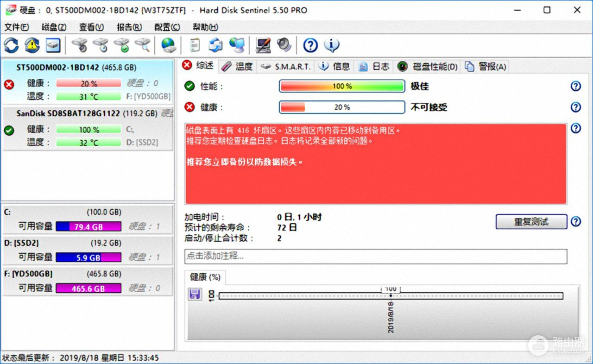Open the blue disk overview window icon
The width and height of the screenshot is (593, 364).
tap(53, 45)
